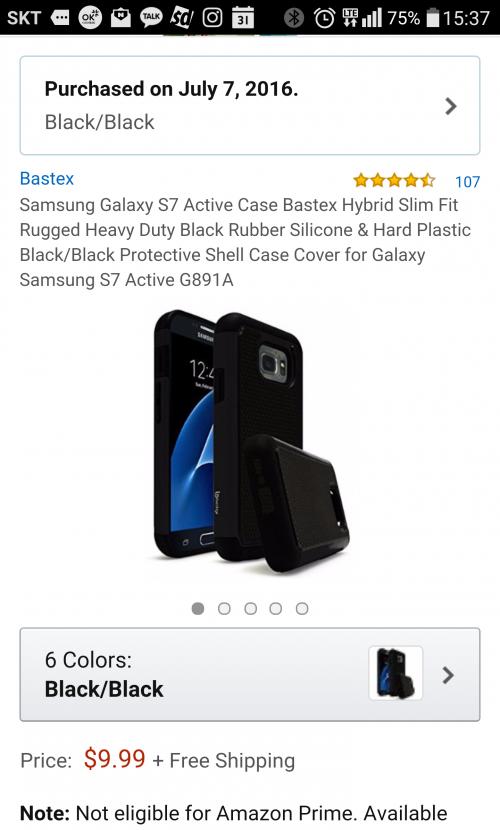Image resolution: width=500 pixels, height=830 pixels.
Task: Tap the Instagram icon in status bar
Action: pyautogui.click(x=212, y=17)
